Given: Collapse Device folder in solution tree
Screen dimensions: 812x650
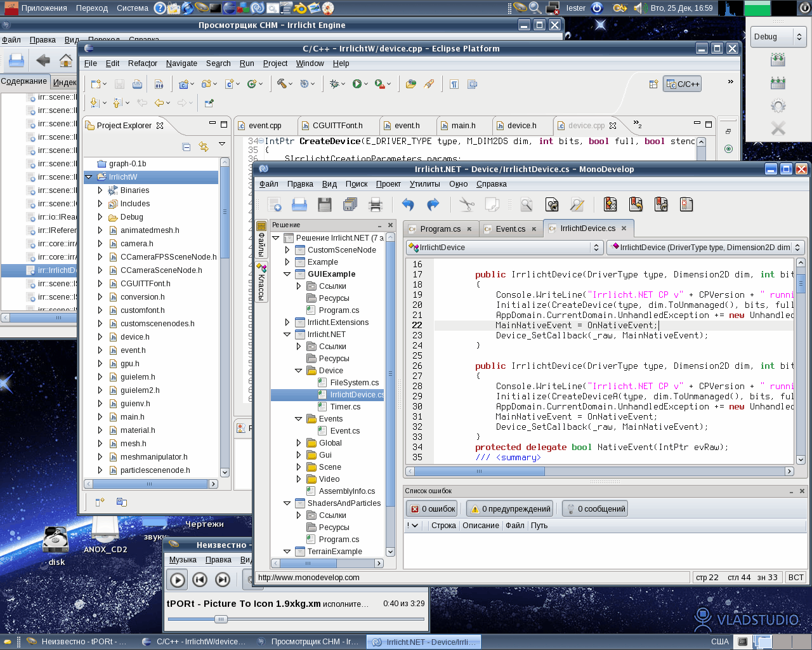Looking at the screenshot, I should click(299, 370).
